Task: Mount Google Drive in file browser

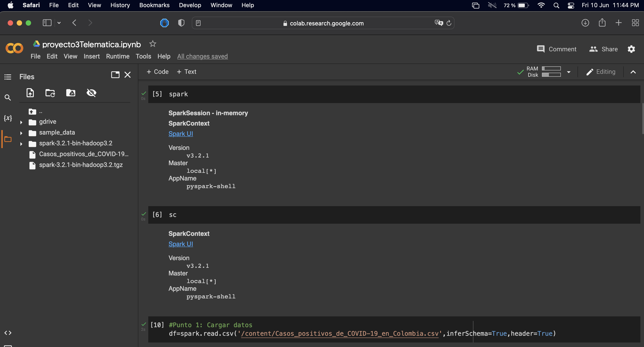Action: point(71,93)
